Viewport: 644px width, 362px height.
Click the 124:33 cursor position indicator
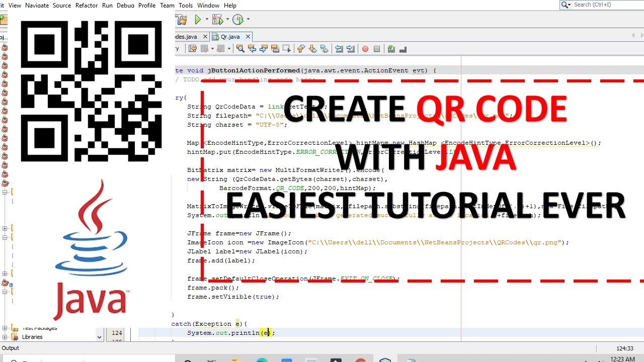pos(625,348)
